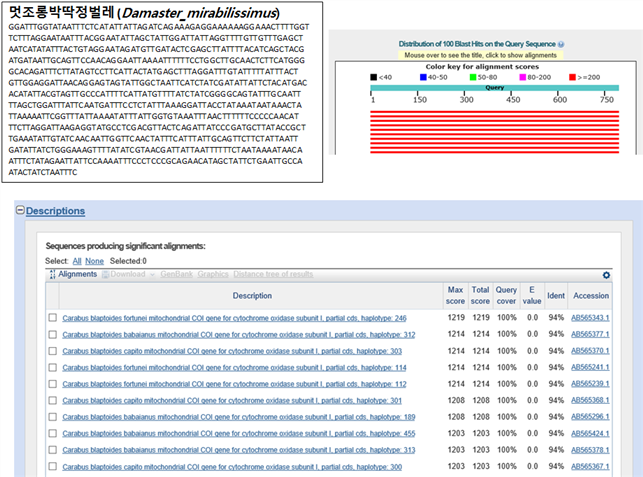Click the None selection link
Viewport: 643px width, 477px height.
94,261
